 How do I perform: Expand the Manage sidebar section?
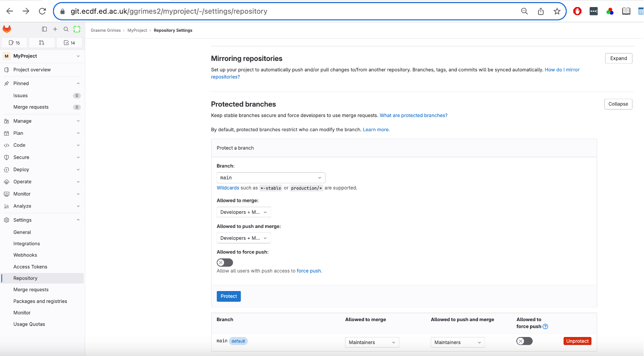[42, 121]
